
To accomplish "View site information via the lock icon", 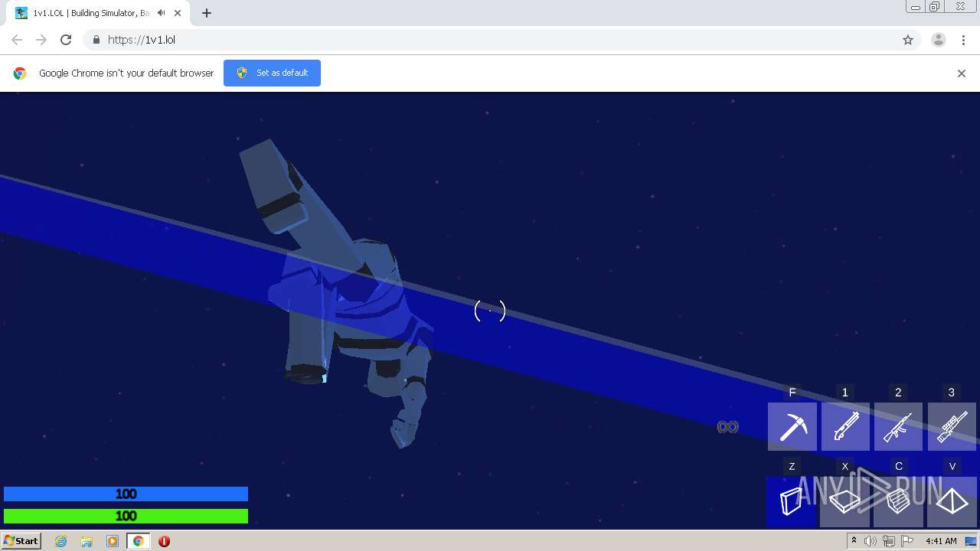I will [96, 40].
